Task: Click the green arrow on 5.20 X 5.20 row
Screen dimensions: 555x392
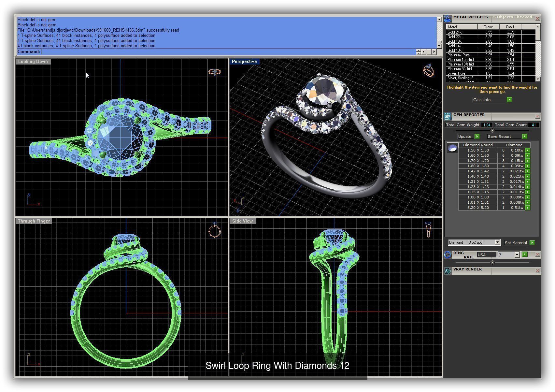Action: (x=528, y=208)
